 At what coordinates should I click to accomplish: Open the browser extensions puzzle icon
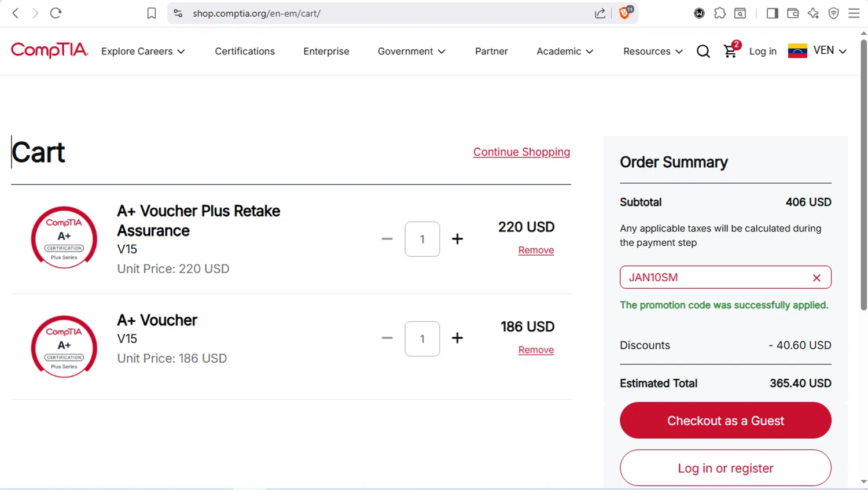coord(720,13)
